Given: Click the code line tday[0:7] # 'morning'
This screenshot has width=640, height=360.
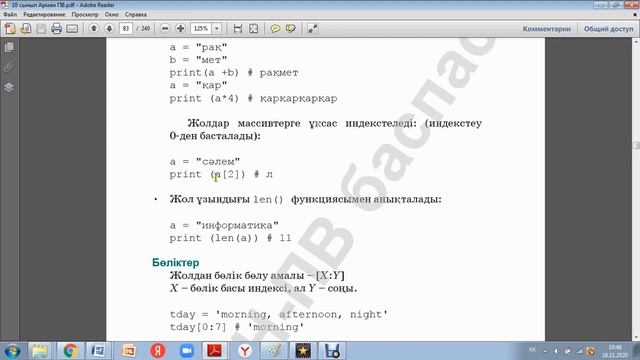Looking at the screenshot, I should (x=237, y=327).
